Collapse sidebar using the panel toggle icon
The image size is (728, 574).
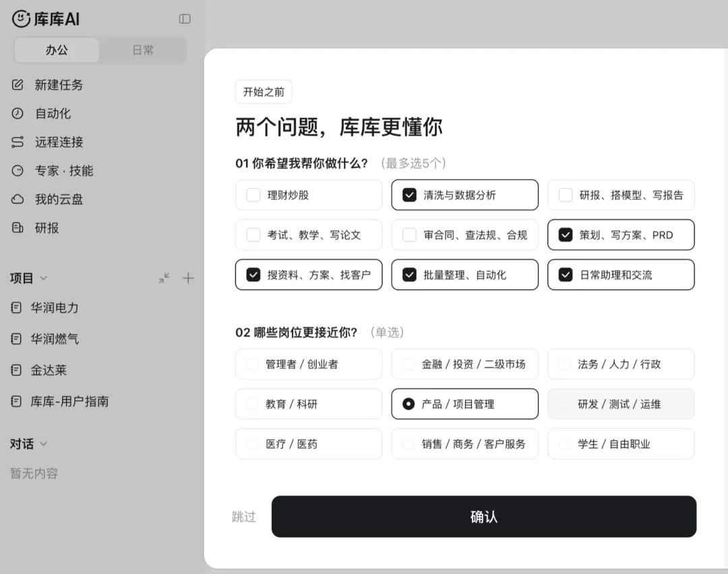[185, 19]
